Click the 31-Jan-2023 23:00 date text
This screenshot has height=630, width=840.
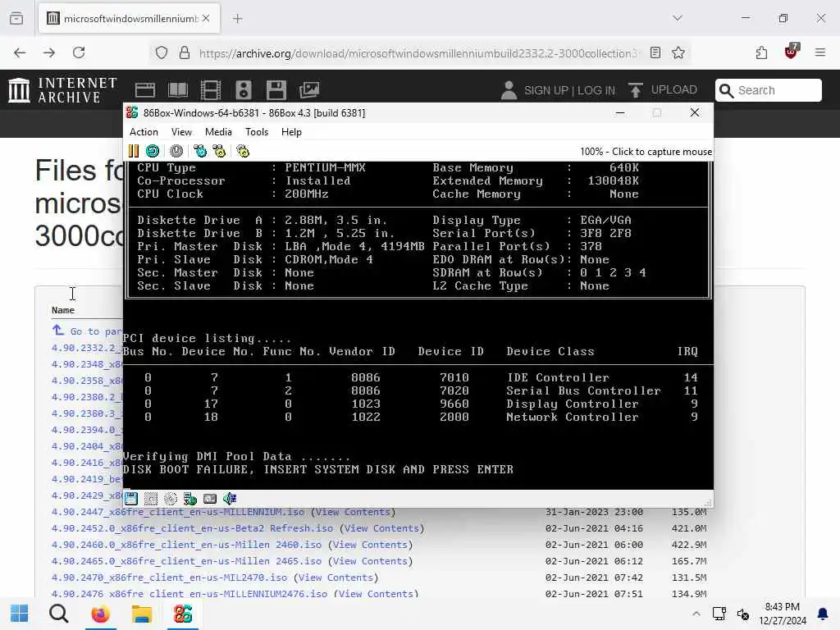coord(594,512)
